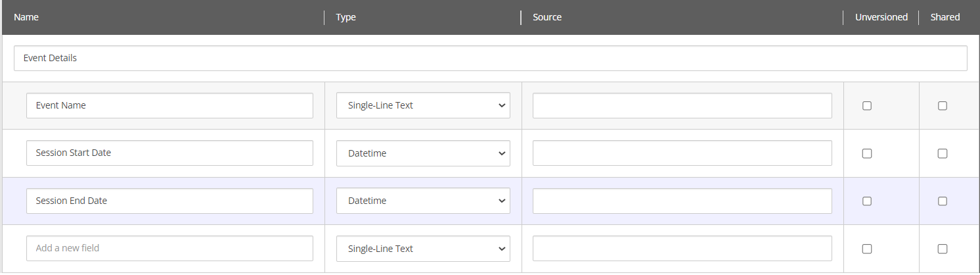Check Unversioned for Session Start Date
Screen dimensions: 980x275
coord(867,153)
